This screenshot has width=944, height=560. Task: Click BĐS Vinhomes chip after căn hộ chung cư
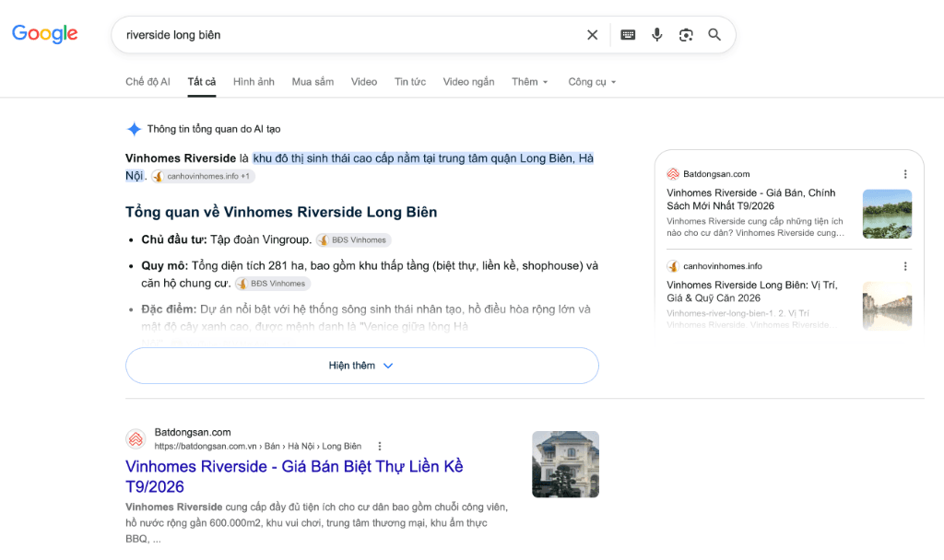pos(273,284)
